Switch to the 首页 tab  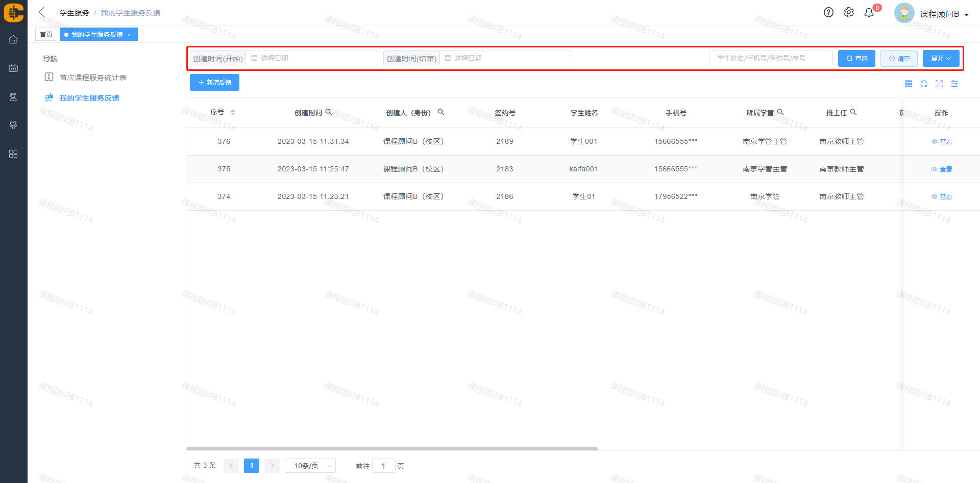pyautogui.click(x=46, y=35)
